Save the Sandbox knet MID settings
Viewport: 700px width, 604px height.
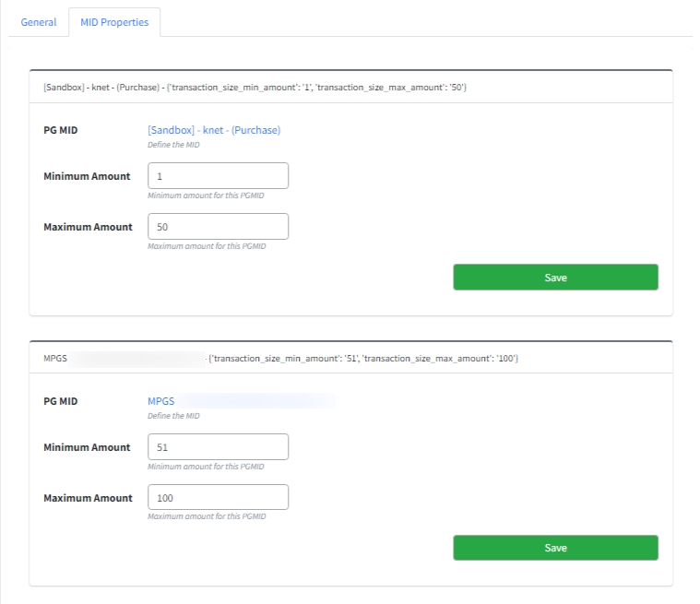(555, 277)
